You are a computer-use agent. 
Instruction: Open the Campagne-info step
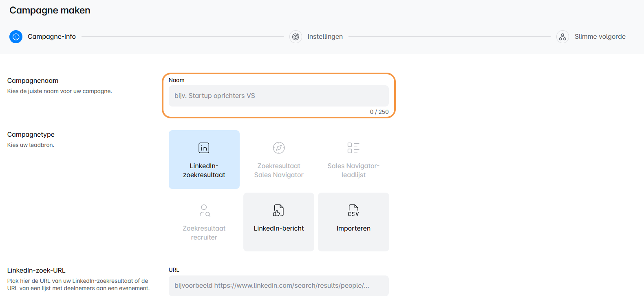[52, 37]
